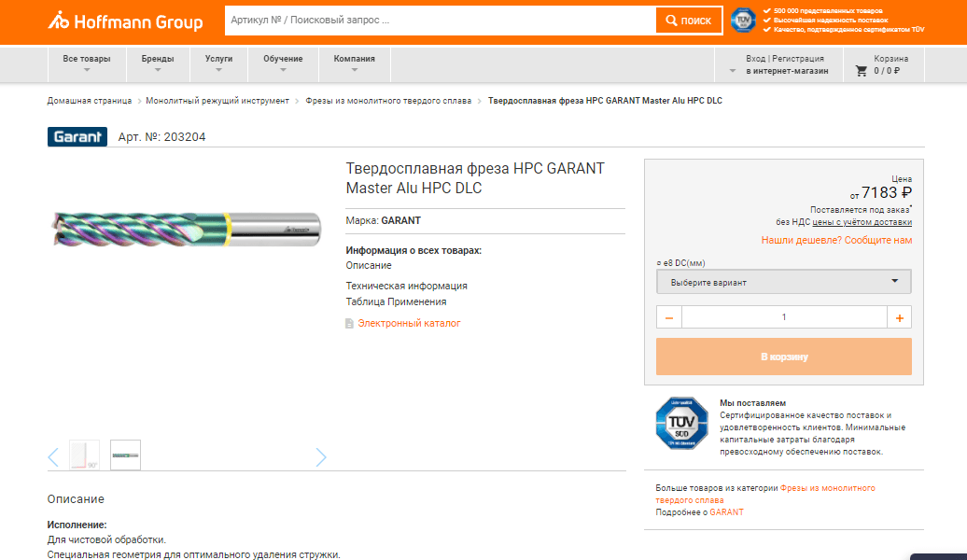Click the Мы поставляем heading
Viewport: 967px width, 560px height.
[752, 402]
